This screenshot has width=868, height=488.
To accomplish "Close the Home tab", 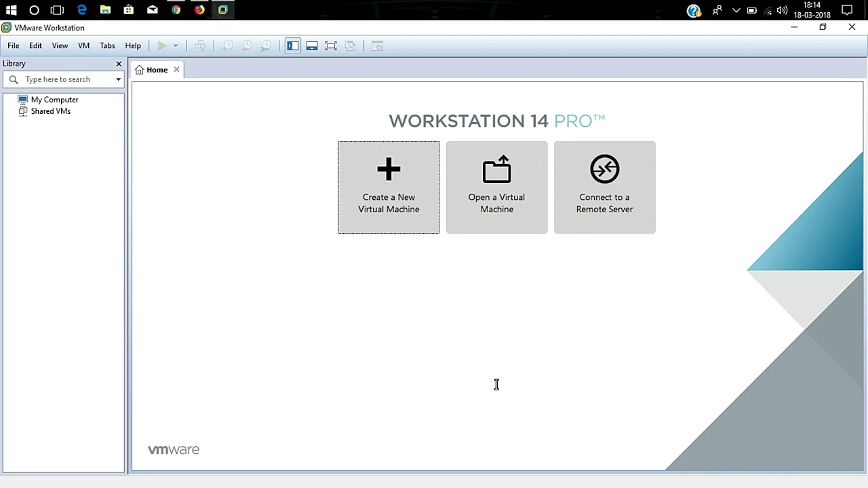I will pos(176,69).
